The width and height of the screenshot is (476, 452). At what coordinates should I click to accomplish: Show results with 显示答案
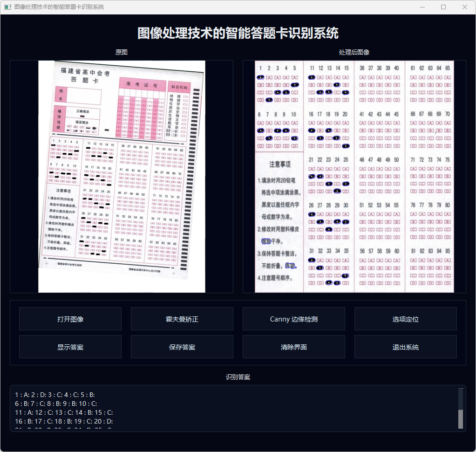70,347
